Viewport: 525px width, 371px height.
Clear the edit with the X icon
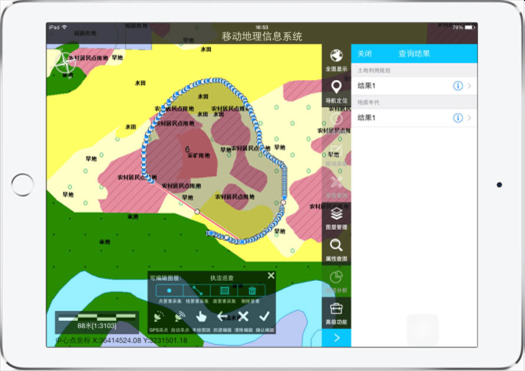(243, 316)
